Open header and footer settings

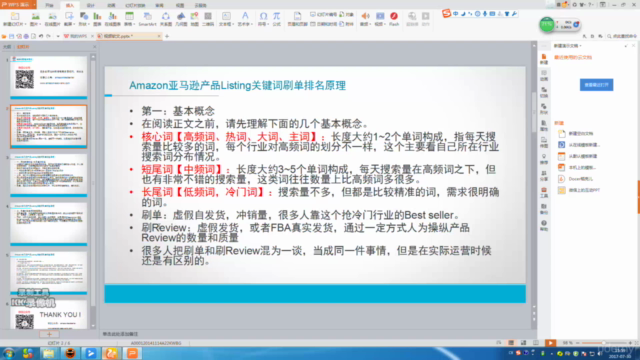click(297, 19)
